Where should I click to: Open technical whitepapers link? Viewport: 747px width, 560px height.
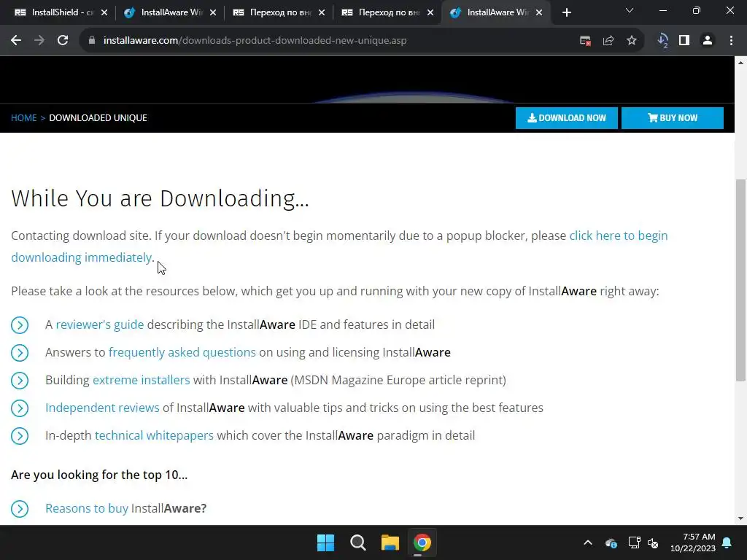point(154,436)
